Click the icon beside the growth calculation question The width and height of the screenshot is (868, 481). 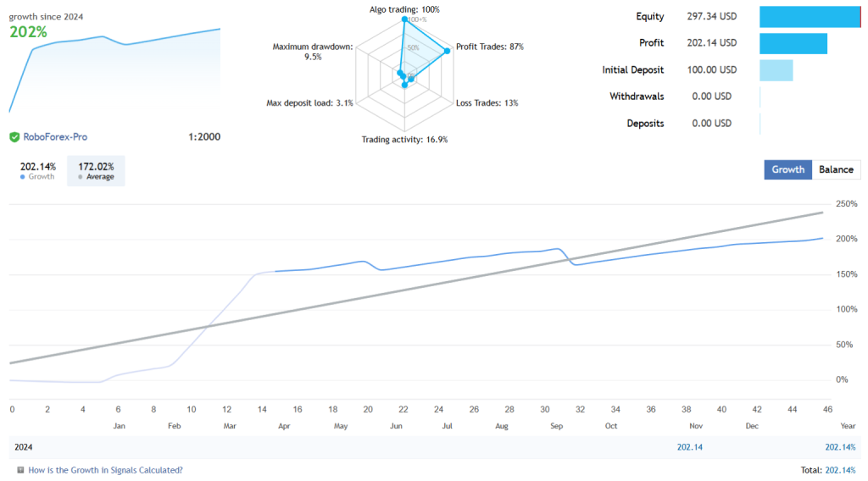(20, 470)
